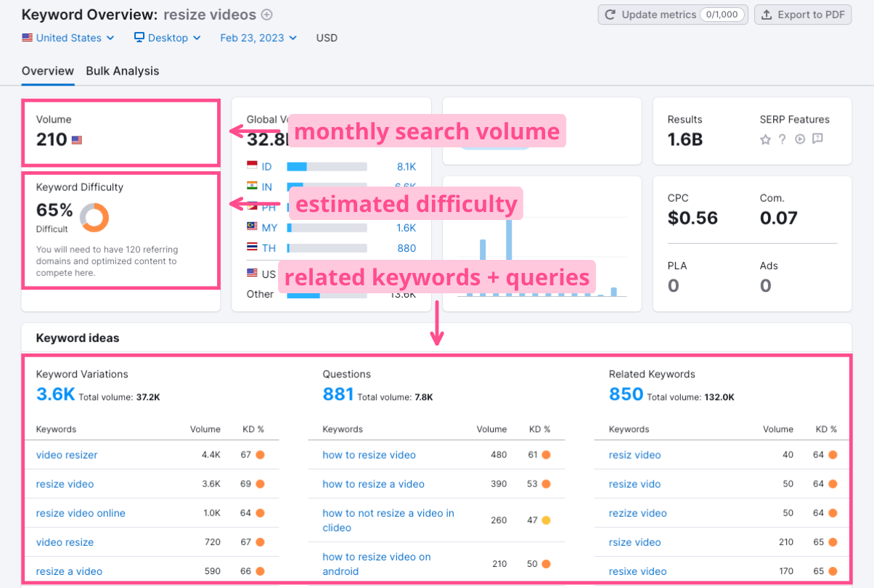
Task: Click the question mark SERP feature icon
Action: click(783, 139)
